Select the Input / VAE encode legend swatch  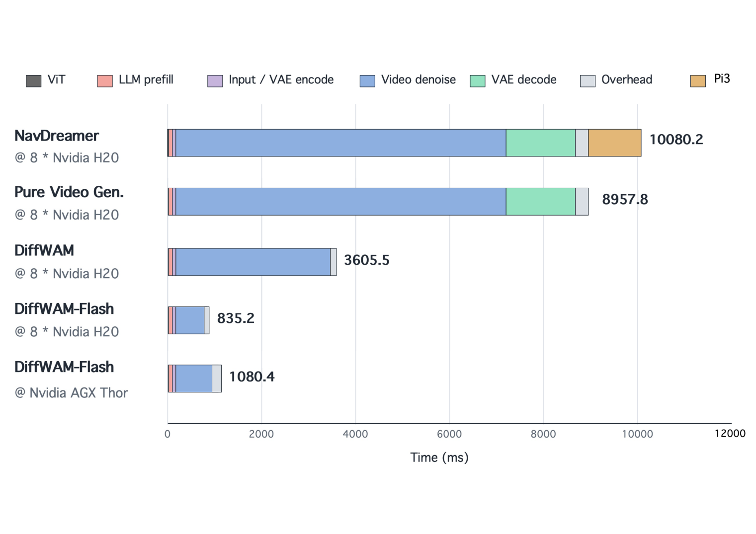215,80
